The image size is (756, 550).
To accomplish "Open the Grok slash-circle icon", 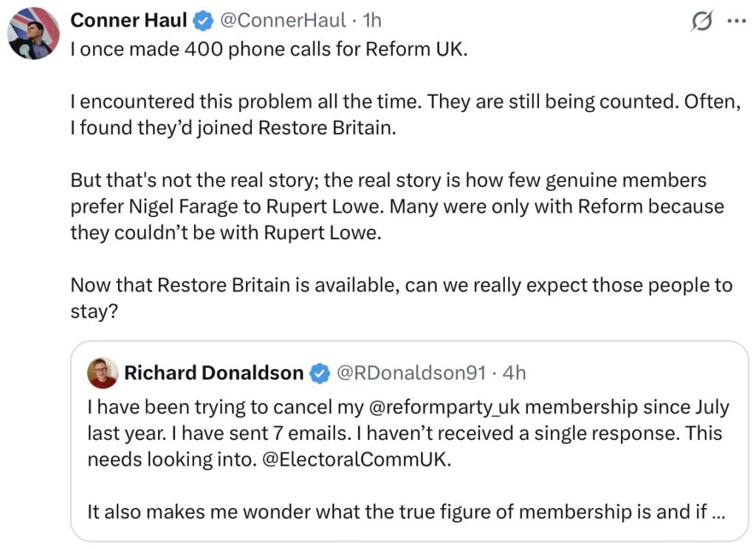I will point(701,21).
